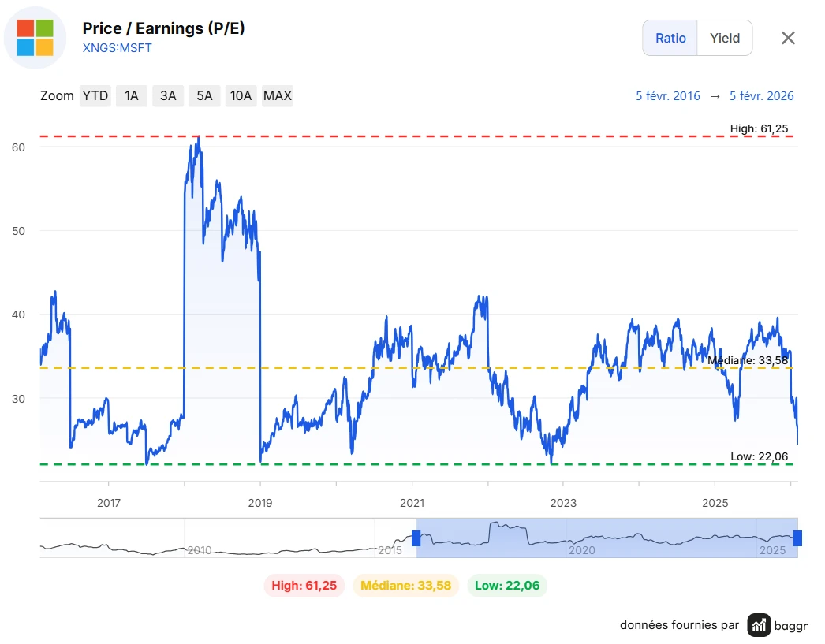The width and height of the screenshot is (825, 644).
Task: Select the 10A zoom range
Action: tap(241, 96)
